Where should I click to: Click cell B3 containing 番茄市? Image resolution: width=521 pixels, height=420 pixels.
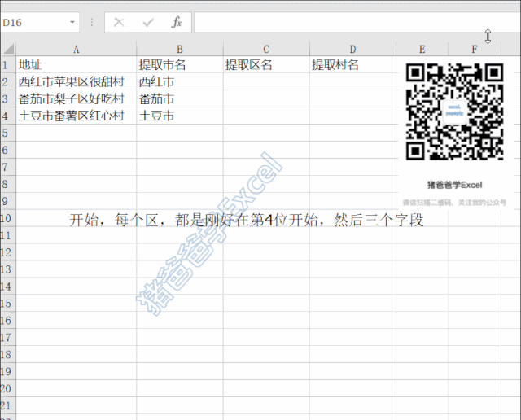(x=180, y=98)
